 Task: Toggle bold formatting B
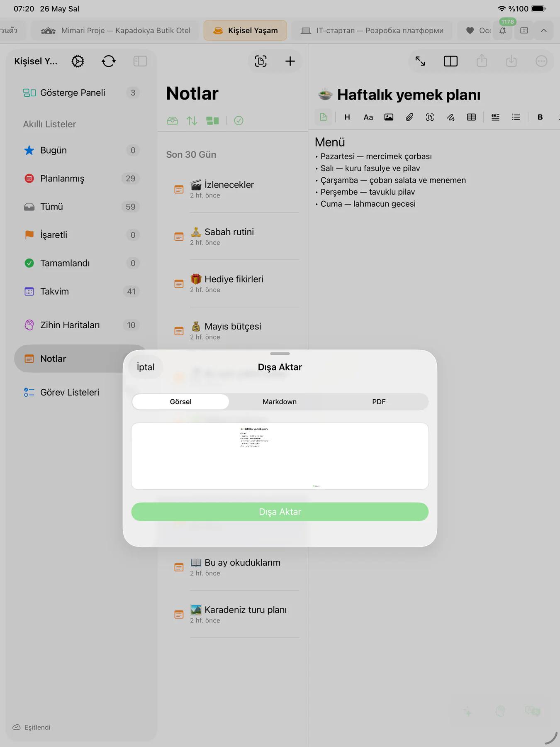coord(540,117)
